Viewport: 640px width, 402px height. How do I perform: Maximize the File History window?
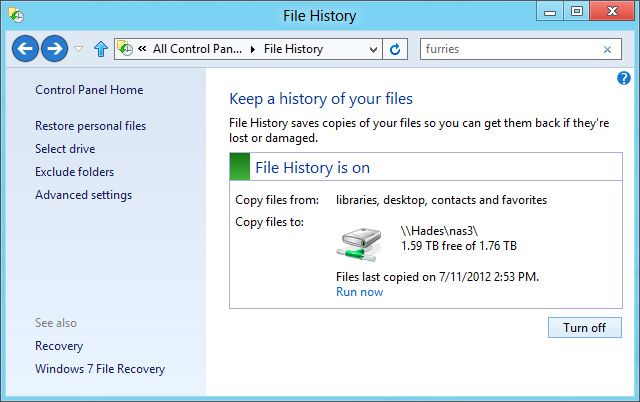pyautogui.click(x=576, y=11)
